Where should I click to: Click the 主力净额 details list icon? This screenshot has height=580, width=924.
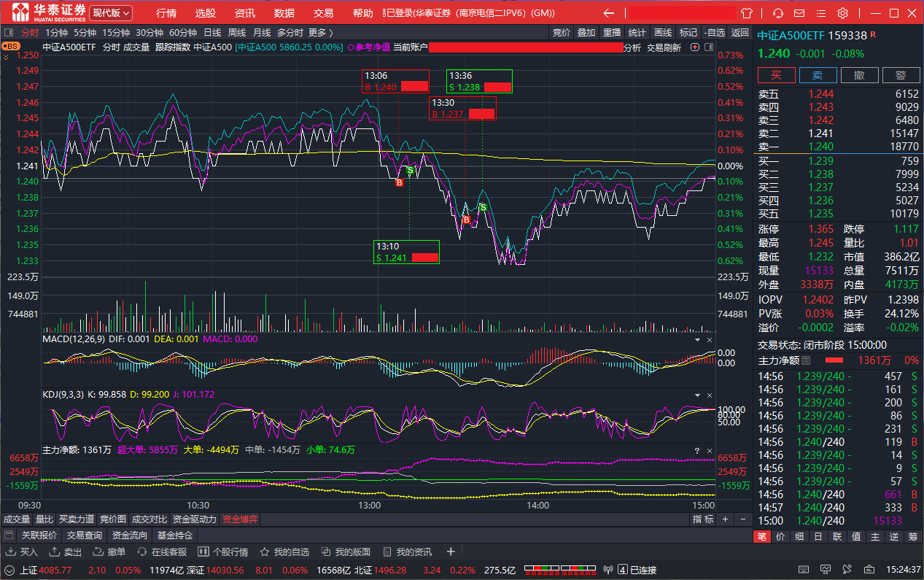pos(806,360)
